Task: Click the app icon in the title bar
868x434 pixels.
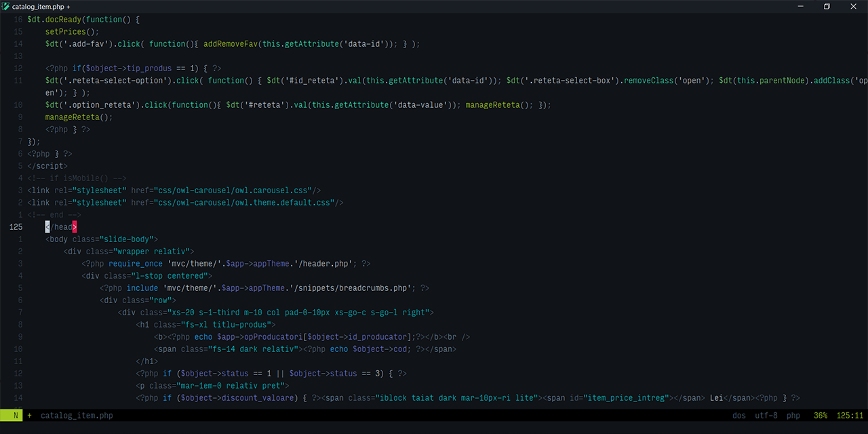Action: point(6,6)
